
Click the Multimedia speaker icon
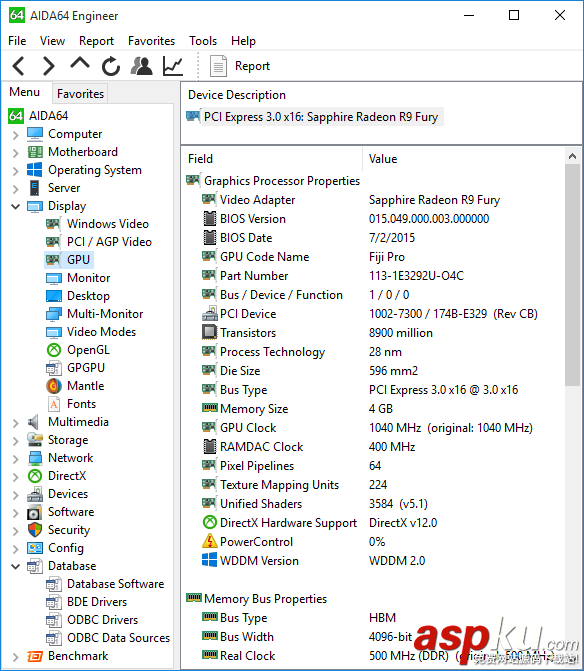pos(33,422)
